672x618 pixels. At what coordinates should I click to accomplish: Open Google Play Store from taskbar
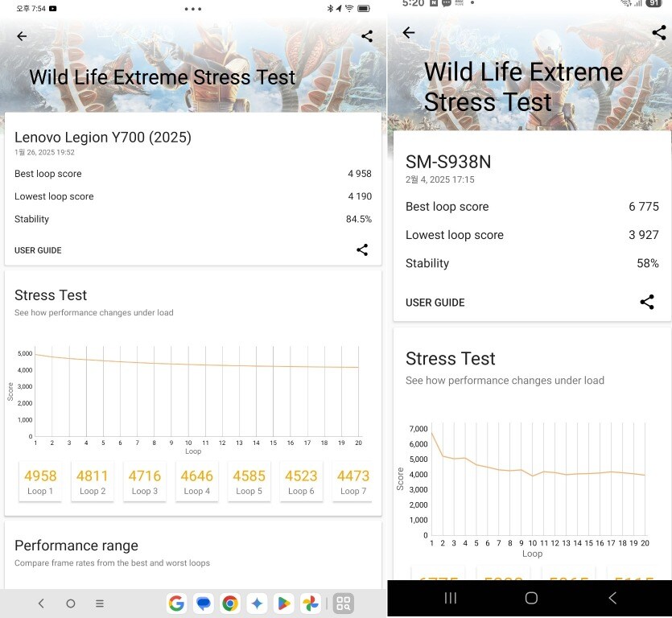click(x=283, y=604)
